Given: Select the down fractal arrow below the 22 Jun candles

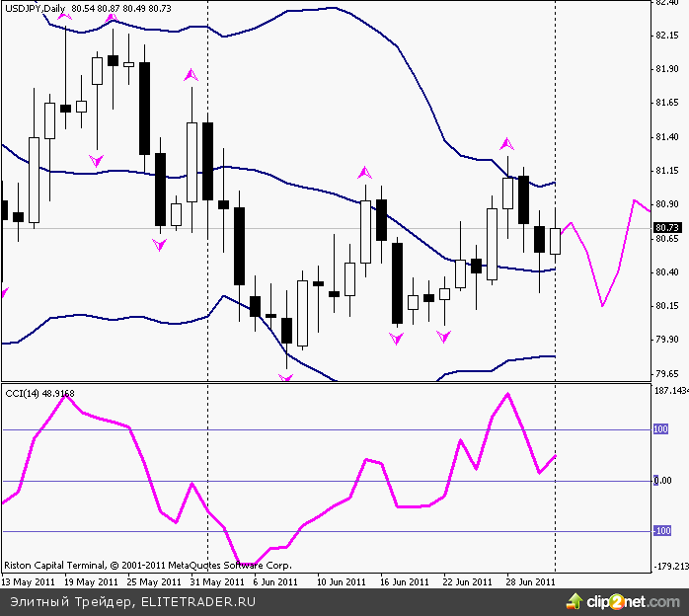Looking at the screenshot, I should pyautogui.click(x=444, y=338).
